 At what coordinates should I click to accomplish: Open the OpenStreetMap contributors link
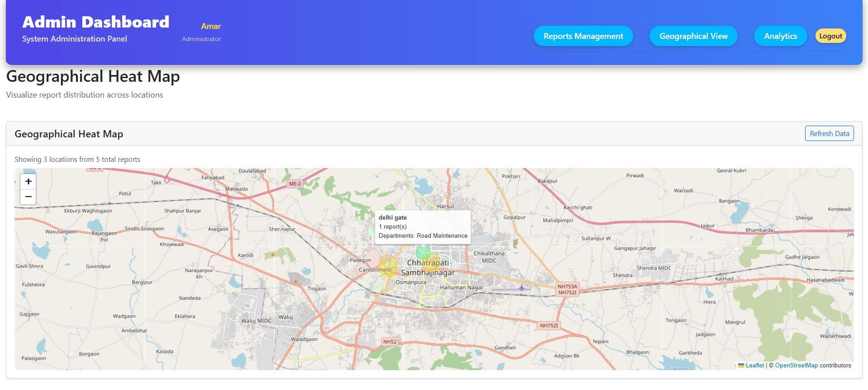point(796,366)
